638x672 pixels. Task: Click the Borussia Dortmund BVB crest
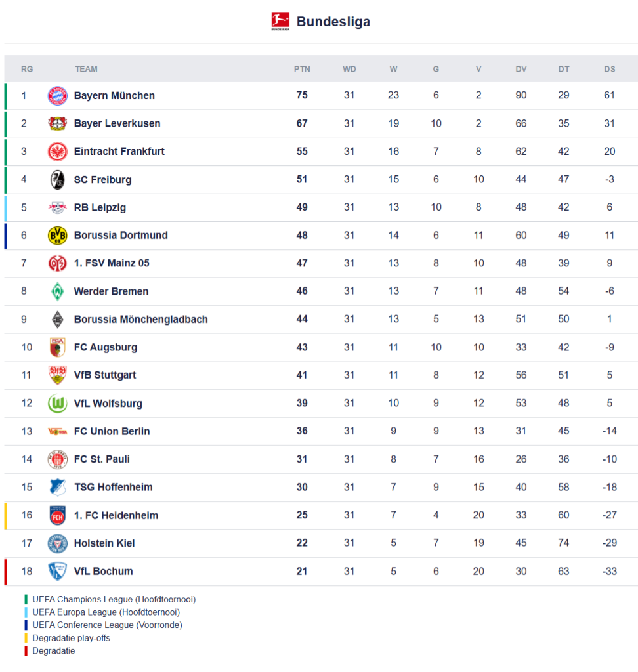coord(58,236)
